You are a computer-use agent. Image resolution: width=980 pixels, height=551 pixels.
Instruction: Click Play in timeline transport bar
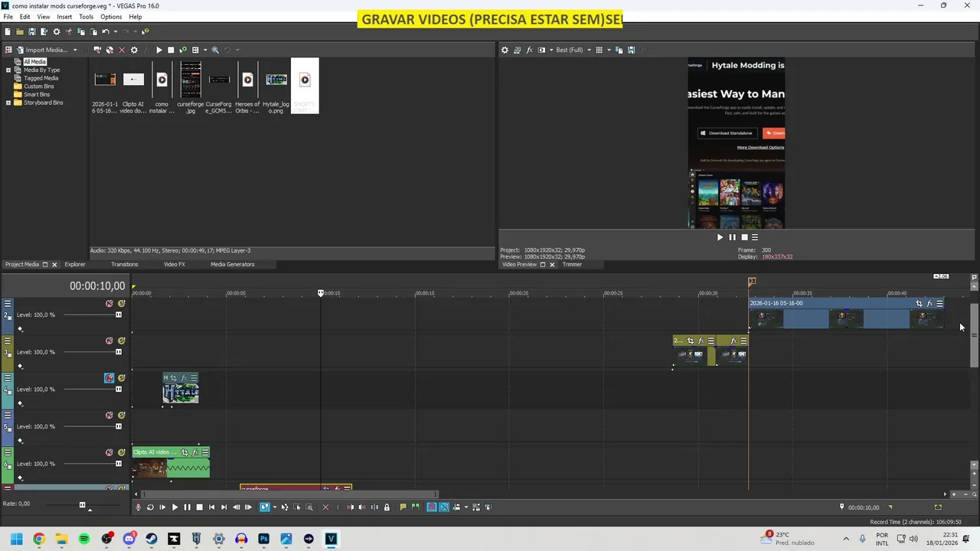pos(175,507)
